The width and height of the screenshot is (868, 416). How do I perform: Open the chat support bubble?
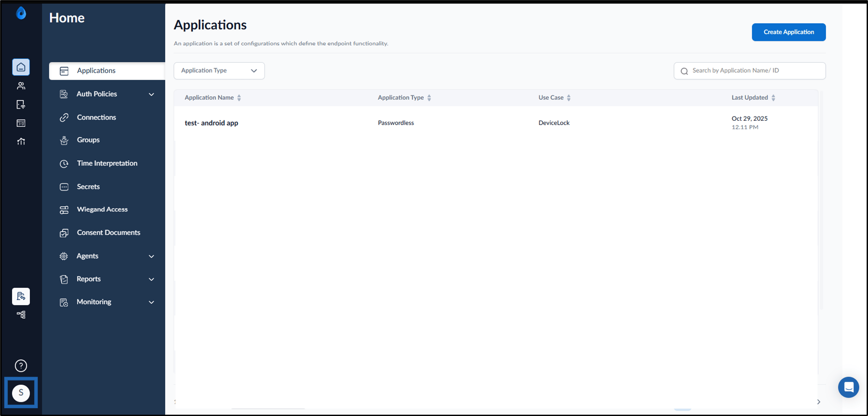(x=849, y=387)
